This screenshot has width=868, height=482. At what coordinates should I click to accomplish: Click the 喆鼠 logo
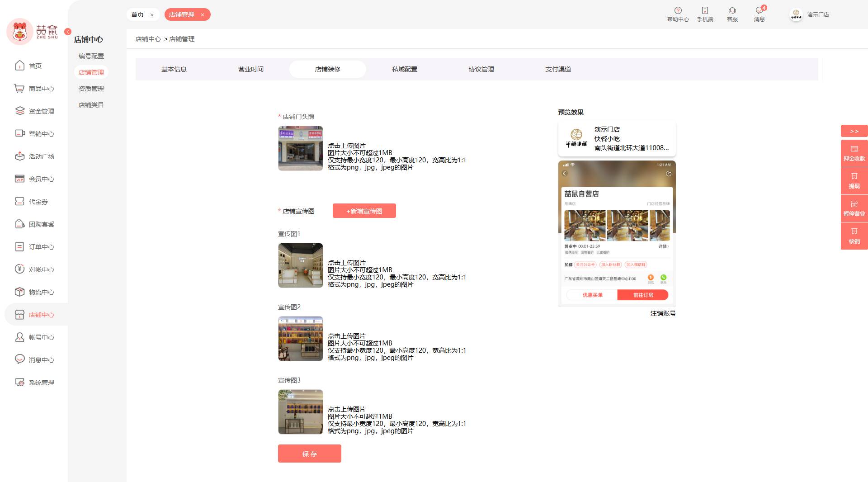[x=33, y=32]
